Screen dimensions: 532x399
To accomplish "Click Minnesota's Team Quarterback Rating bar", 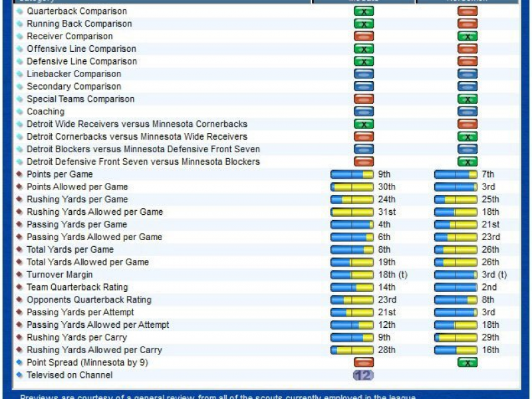I will tap(456, 287).
